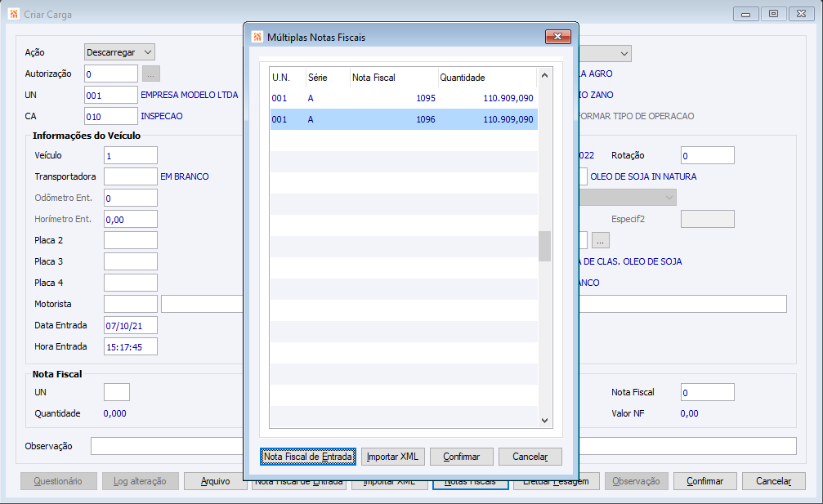Click the Especif2 field
Screen dimensions: 823x504
(708, 219)
